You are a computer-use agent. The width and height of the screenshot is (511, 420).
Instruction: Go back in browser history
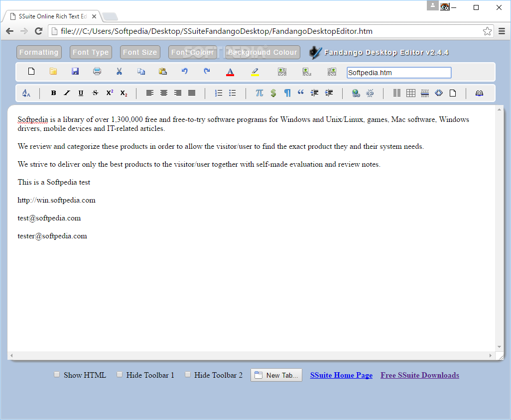10,31
